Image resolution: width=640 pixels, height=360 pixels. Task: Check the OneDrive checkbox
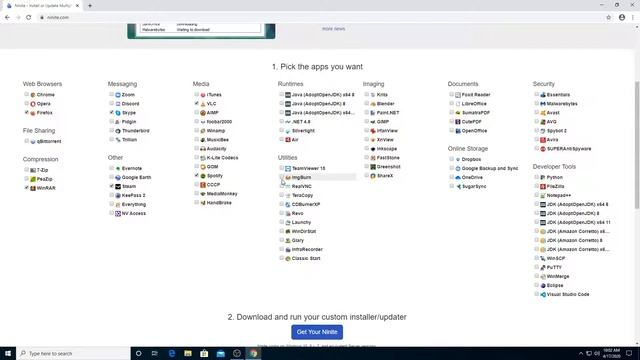[x=451, y=177]
